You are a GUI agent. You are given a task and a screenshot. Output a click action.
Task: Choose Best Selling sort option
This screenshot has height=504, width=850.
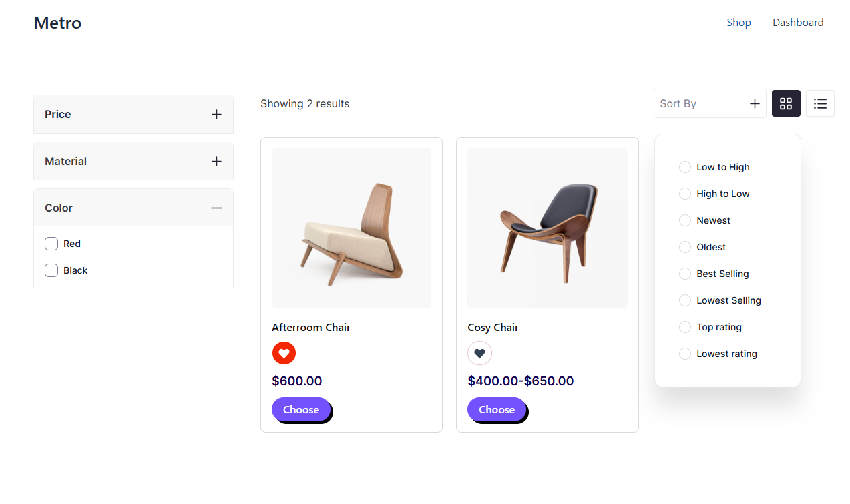tap(685, 274)
